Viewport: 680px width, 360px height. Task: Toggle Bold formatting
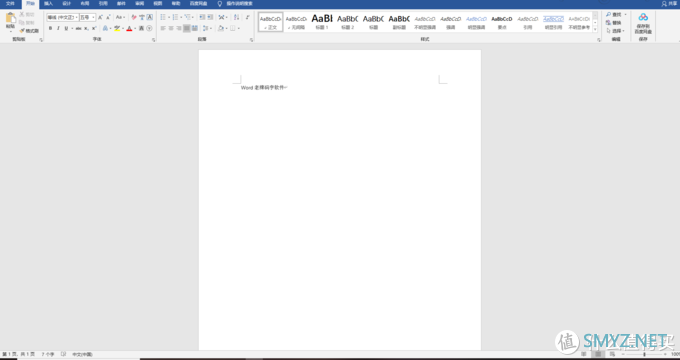pos(50,28)
